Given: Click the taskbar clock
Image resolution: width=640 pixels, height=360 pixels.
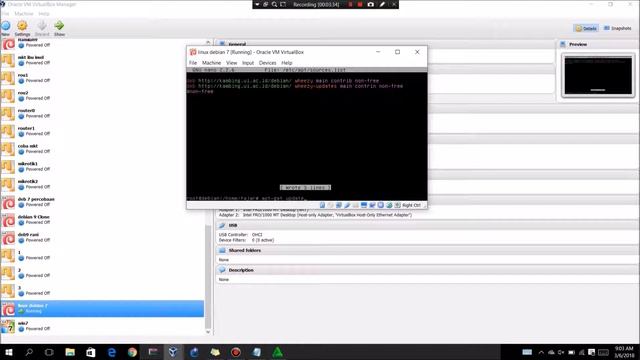Looking at the screenshot, I should (x=624, y=352).
